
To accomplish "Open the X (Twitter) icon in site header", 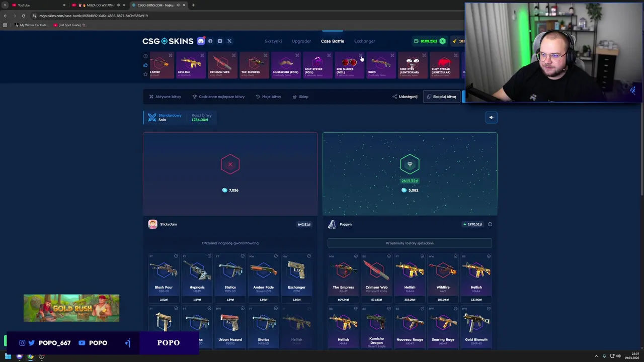I will (x=229, y=41).
